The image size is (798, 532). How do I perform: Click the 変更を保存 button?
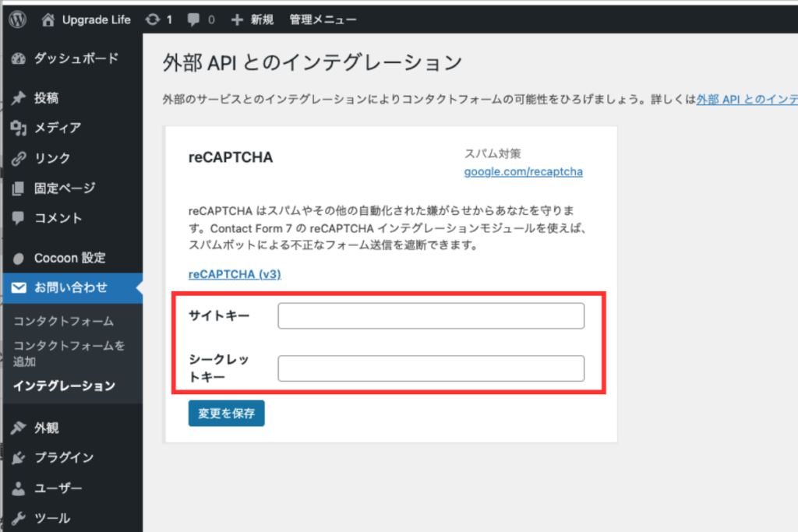[226, 414]
